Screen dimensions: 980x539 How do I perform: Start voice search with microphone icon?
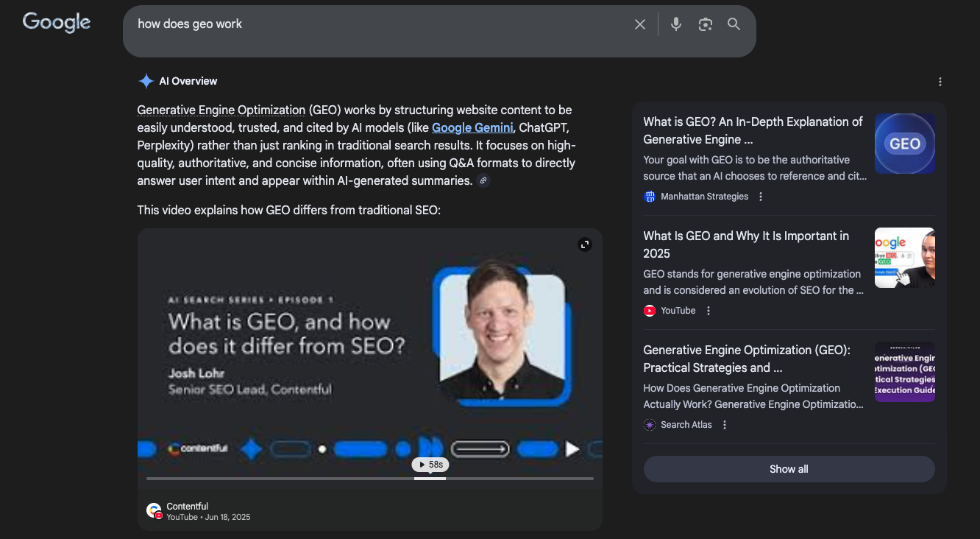pos(675,24)
